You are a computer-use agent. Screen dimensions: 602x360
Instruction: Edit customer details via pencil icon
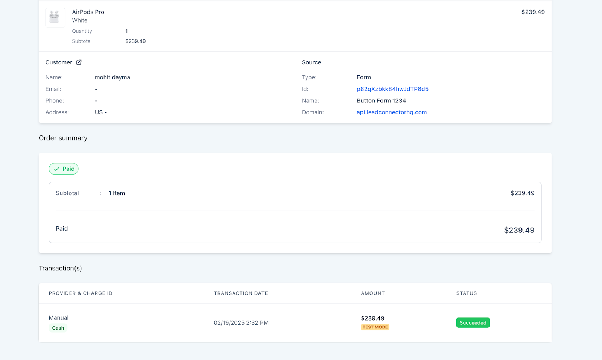click(79, 62)
